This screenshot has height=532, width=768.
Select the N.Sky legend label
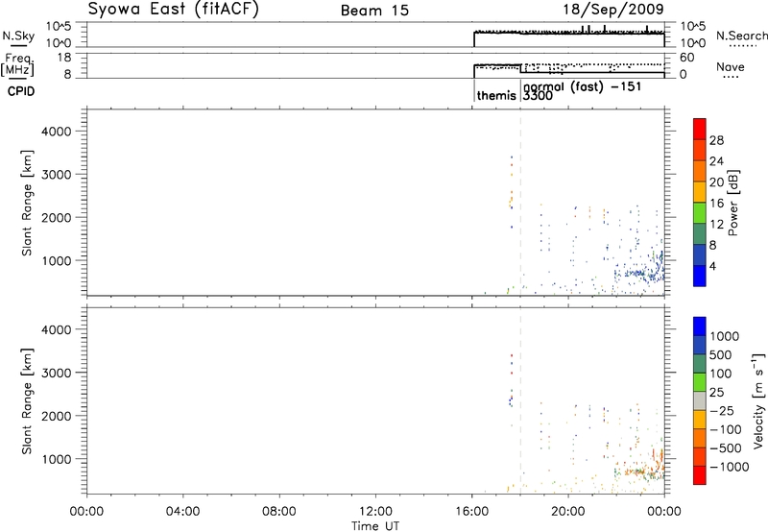pos(18,36)
